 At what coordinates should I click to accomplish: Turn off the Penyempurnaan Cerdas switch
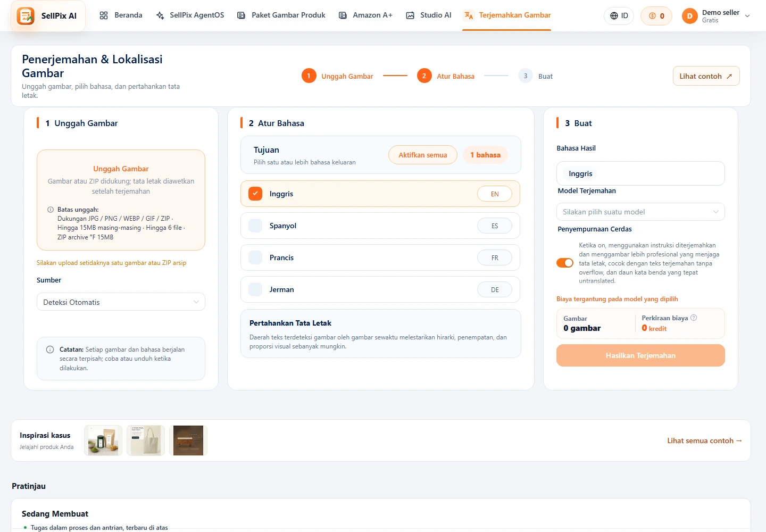[x=565, y=263]
